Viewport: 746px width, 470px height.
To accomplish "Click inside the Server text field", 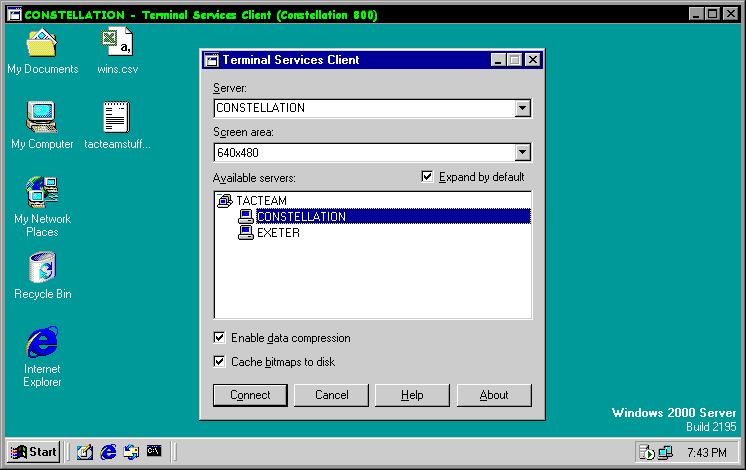I will (364, 108).
